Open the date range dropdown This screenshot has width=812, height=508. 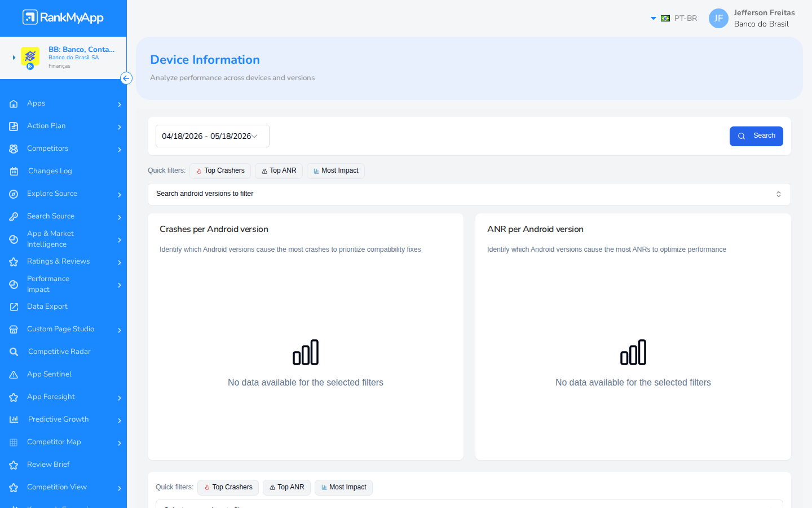[x=213, y=136]
